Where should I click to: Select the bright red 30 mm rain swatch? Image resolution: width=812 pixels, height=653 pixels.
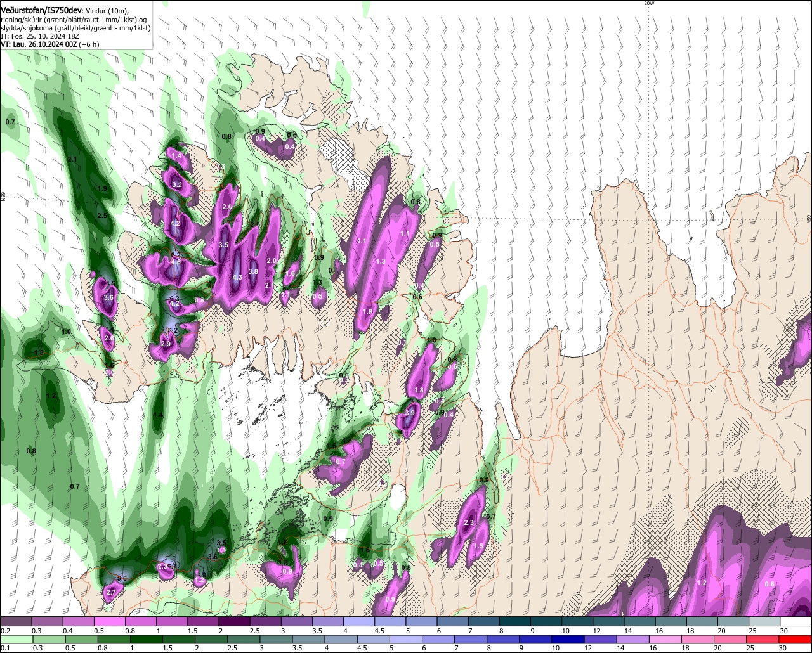click(x=796, y=640)
